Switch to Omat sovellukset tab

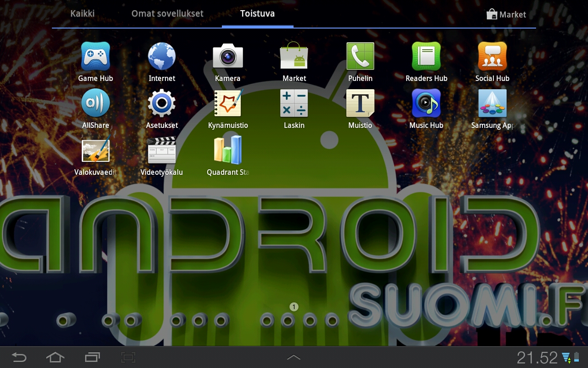pos(167,13)
